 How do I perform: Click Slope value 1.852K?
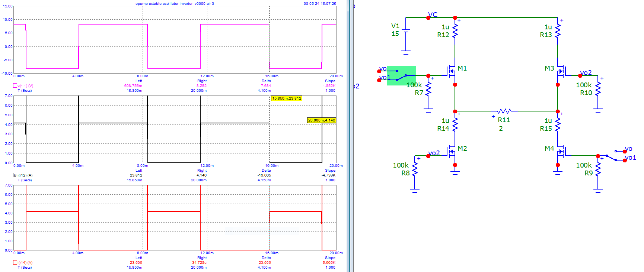(x=329, y=86)
